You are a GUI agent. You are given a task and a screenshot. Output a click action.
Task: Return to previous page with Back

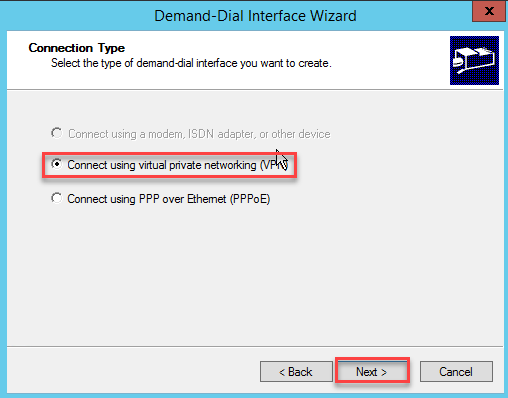(296, 371)
